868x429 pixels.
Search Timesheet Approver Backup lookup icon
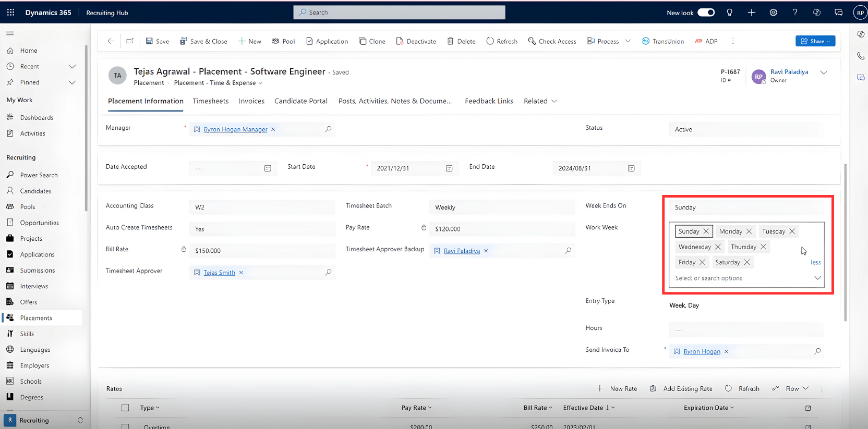(568, 251)
